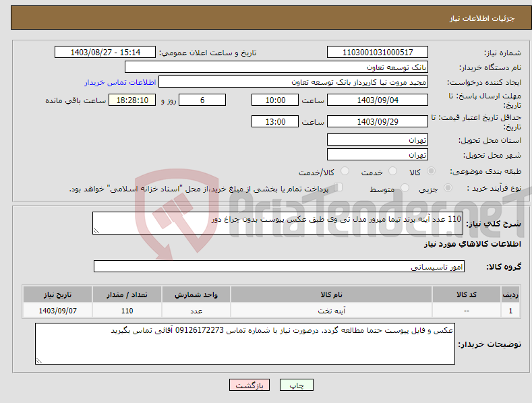Click the گروه کالا field امور تاسیساتی
This screenshot has height=403, width=532.
279,266
